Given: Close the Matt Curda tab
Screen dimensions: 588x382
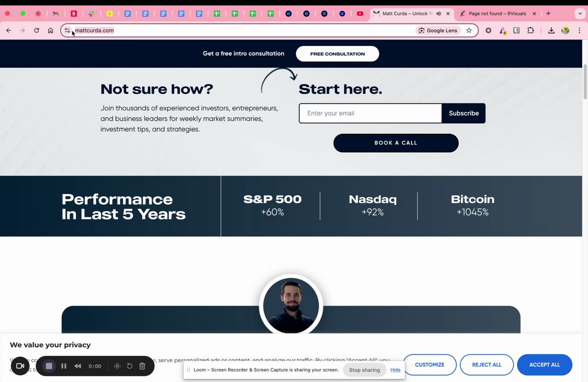Looking at the screenshot, I should pyautogui.click(x=448, y=14).
